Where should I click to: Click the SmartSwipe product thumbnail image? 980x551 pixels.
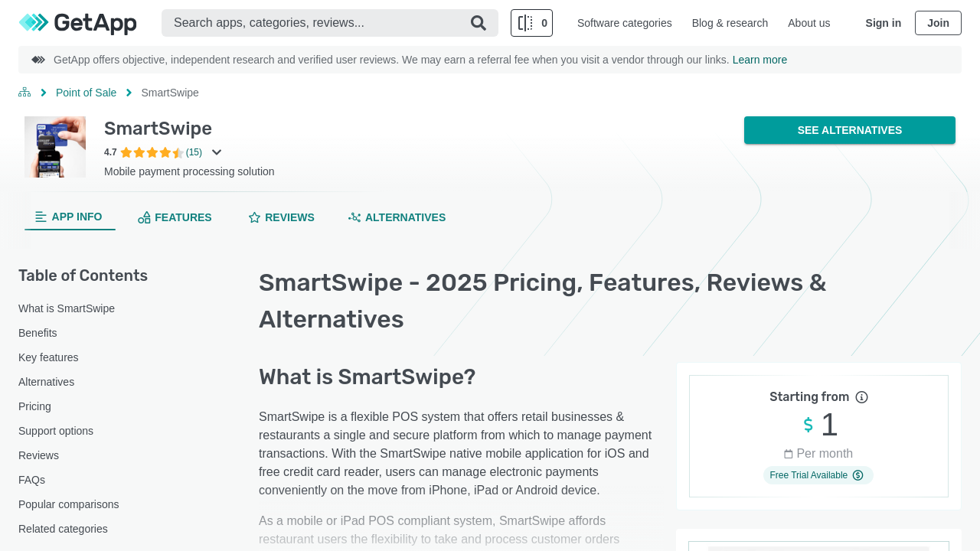[x=55, y=147]
